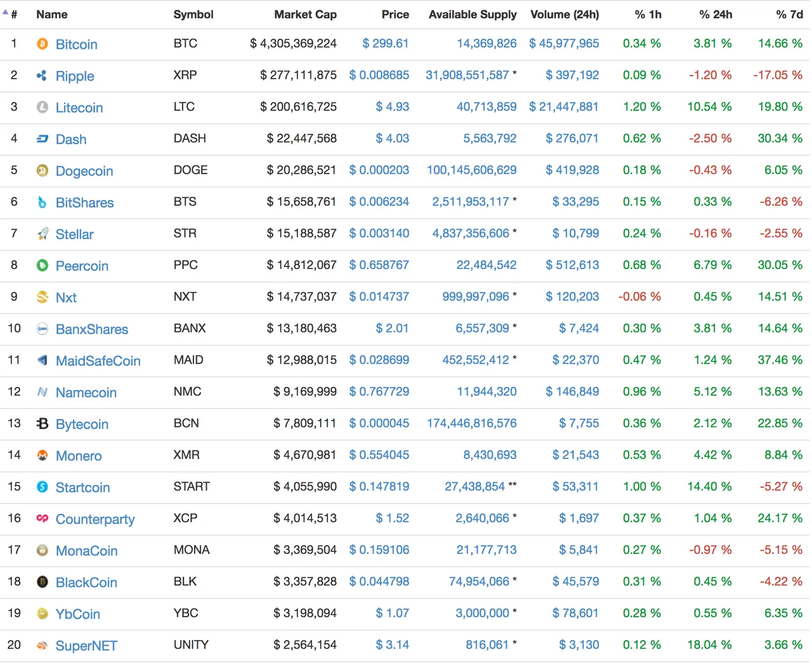Sort by rank using # column header
The height and width of the screenshot is (663, 812).
tap(14, 15)
